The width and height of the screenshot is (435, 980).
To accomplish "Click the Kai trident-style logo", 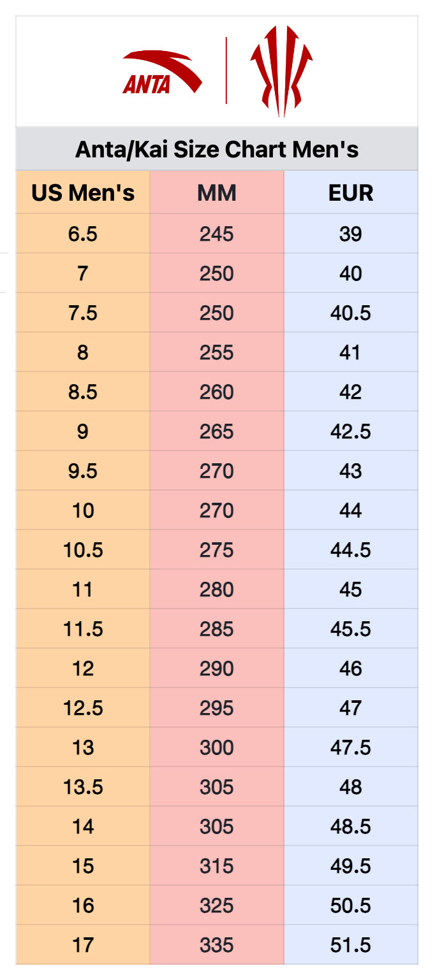I will coord(281,70).
